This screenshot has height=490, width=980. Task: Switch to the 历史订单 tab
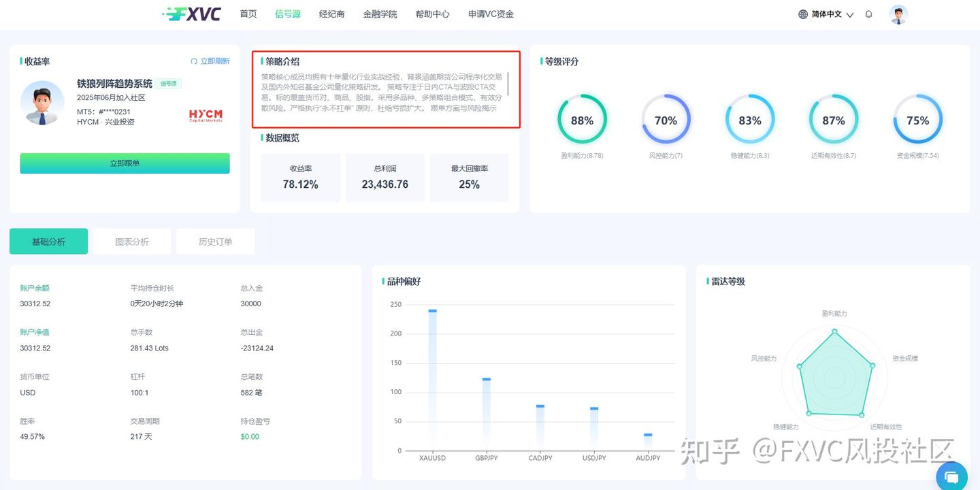[x=215, y=241]
